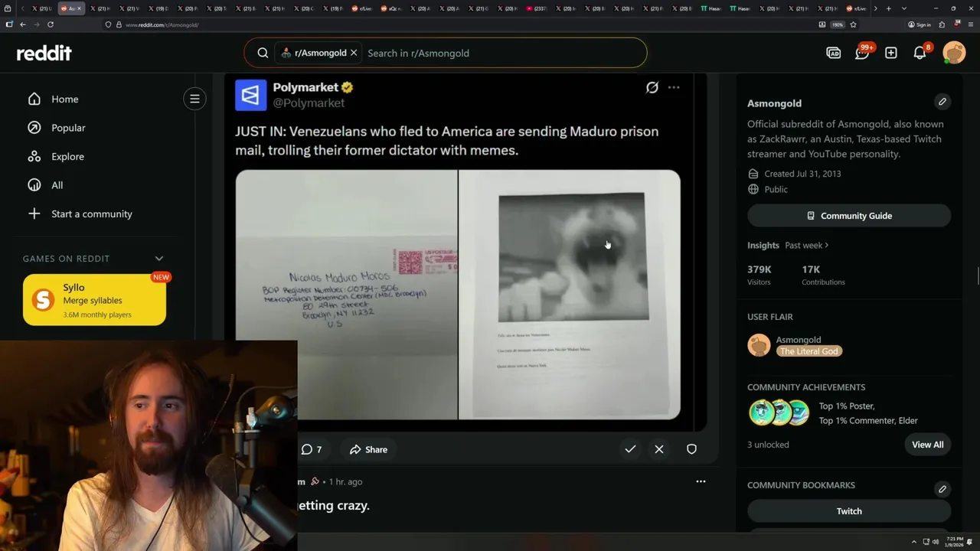The height and width of the screenshot is (551, 980).
Task: Open the Syllo game card
Action: [94, 300]
